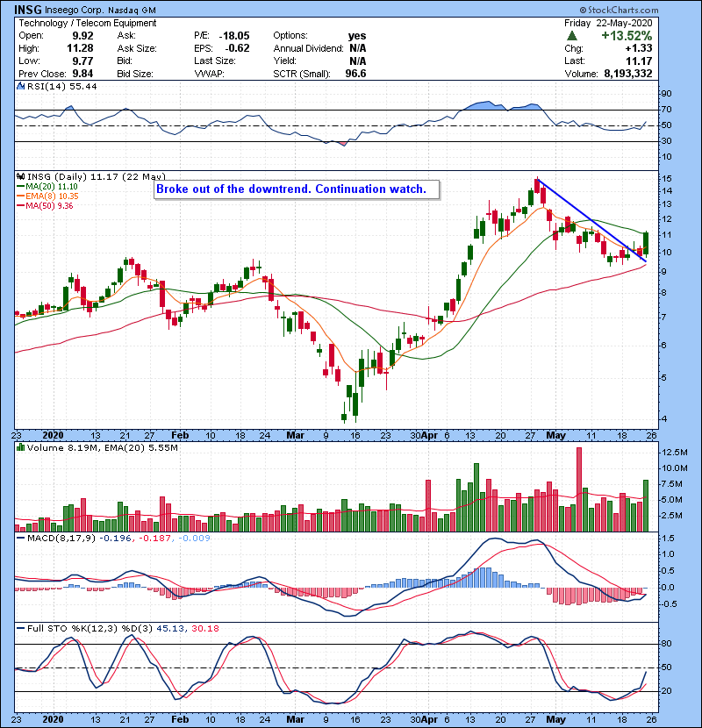Click the EMA(8) 10.35 legend entry
The image size is (702, 728).
tap(48, 196)
